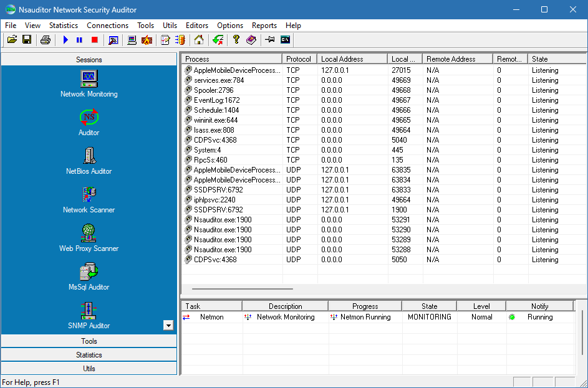This screenshot has width=588, height=388.
Task: Select the System:4 row
Action: [x=383, y=150]
